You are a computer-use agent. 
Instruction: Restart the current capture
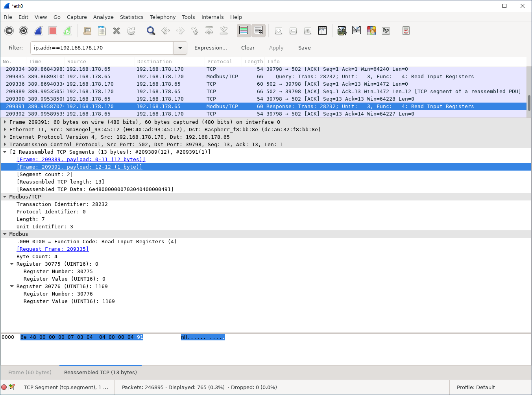tap(68, 31)
